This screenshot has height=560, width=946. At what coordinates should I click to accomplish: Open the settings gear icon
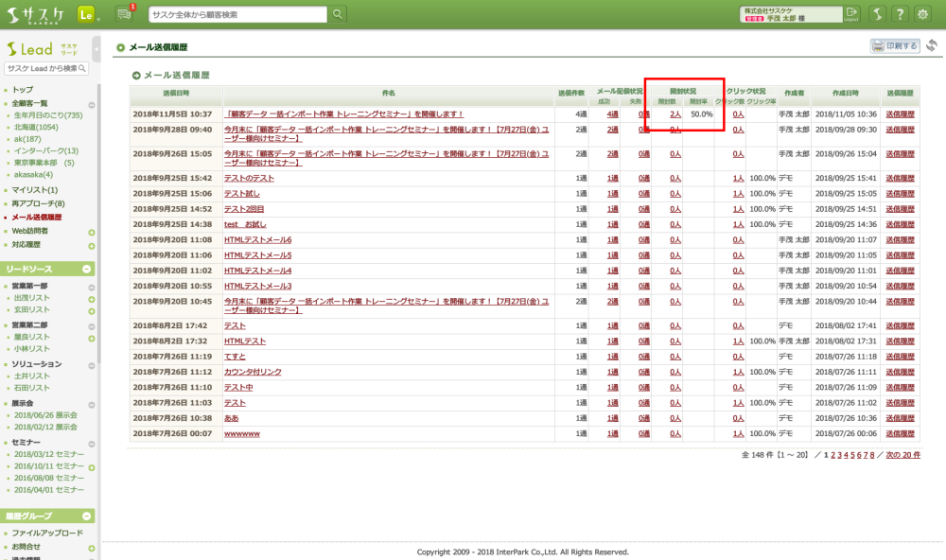tap(922, 14)
